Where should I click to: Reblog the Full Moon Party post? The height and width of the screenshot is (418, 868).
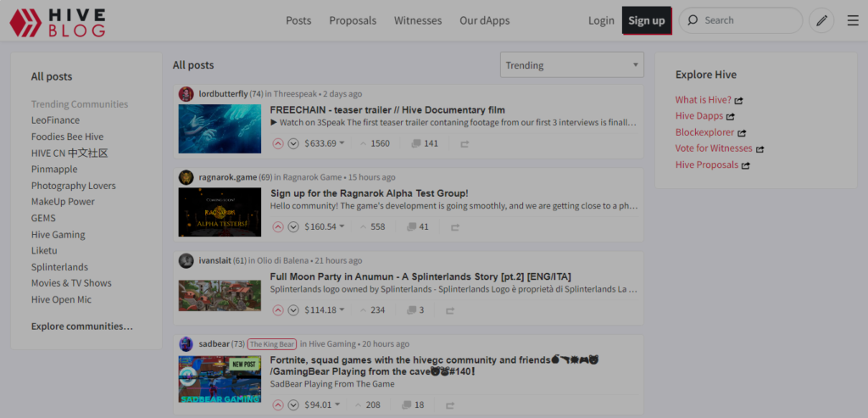pyautogui.click(x=450, y=310)
